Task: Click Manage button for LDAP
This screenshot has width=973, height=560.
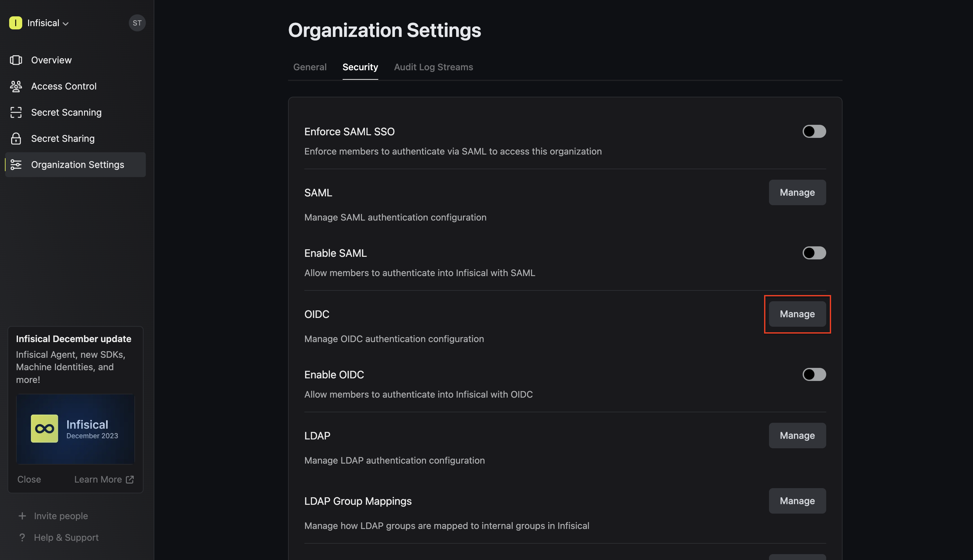Action: 797,436
